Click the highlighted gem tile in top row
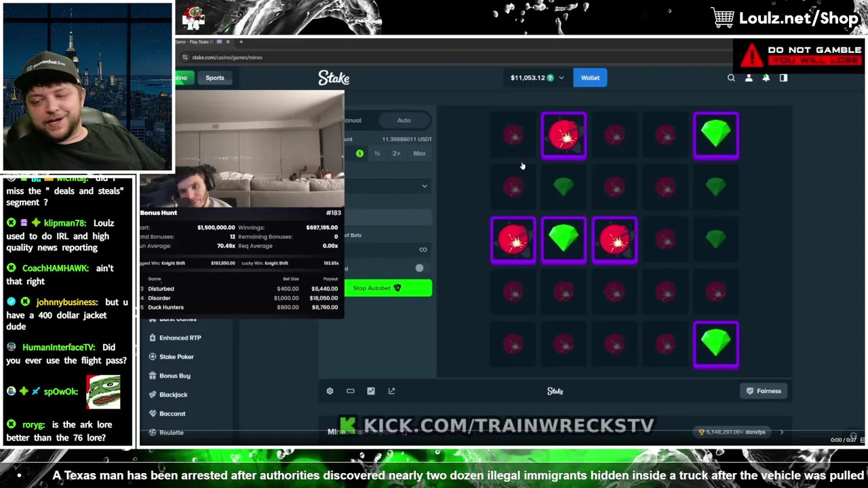Screen dimensions: 868x488 (x=716, y=136)
